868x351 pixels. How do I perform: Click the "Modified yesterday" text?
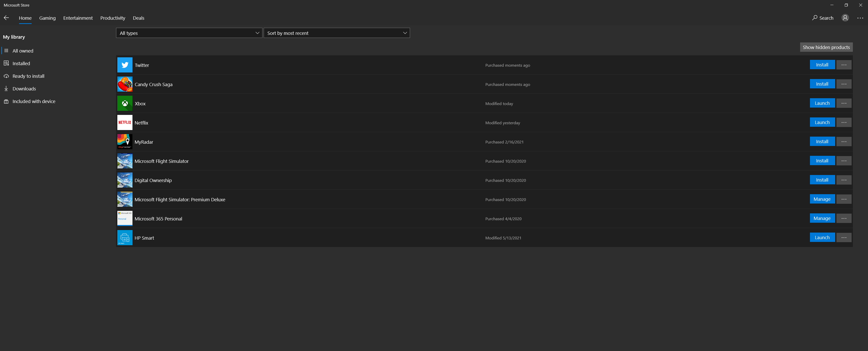pyautogui.click(x=503, y=123)
